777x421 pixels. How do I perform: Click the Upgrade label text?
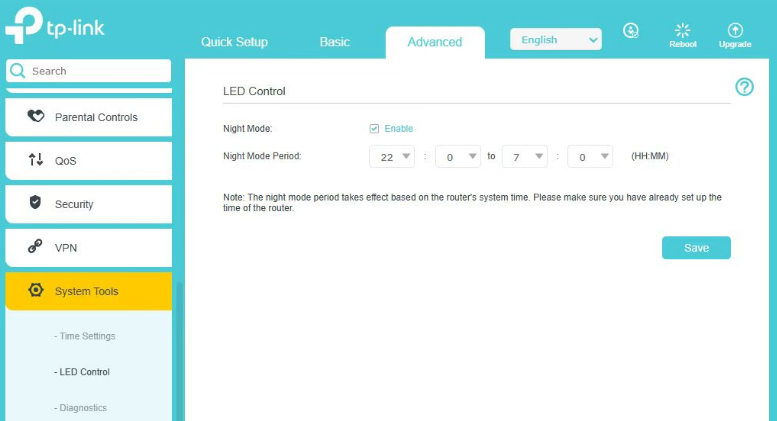point(735,44)
